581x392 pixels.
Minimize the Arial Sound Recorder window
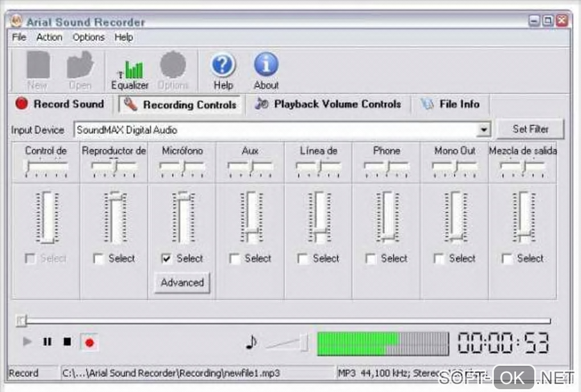(x=534, y=20)
